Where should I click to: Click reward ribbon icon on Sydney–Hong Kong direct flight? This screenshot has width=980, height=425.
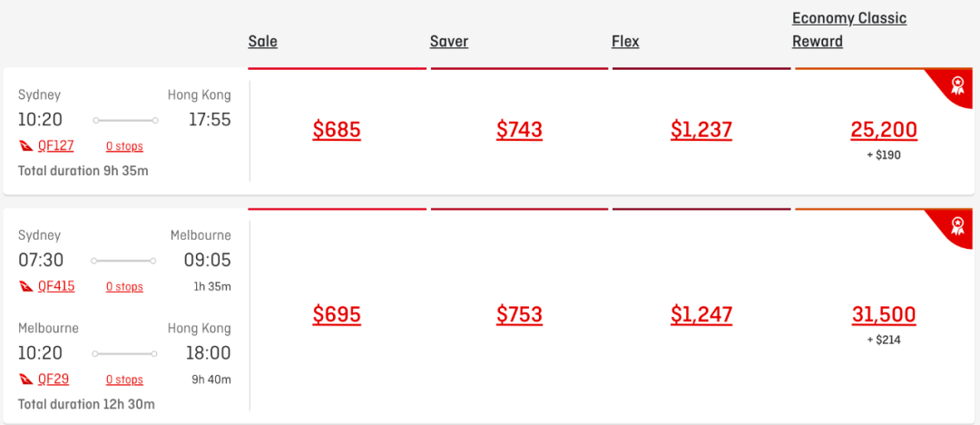pyautogui.click(x=957, y=84)
